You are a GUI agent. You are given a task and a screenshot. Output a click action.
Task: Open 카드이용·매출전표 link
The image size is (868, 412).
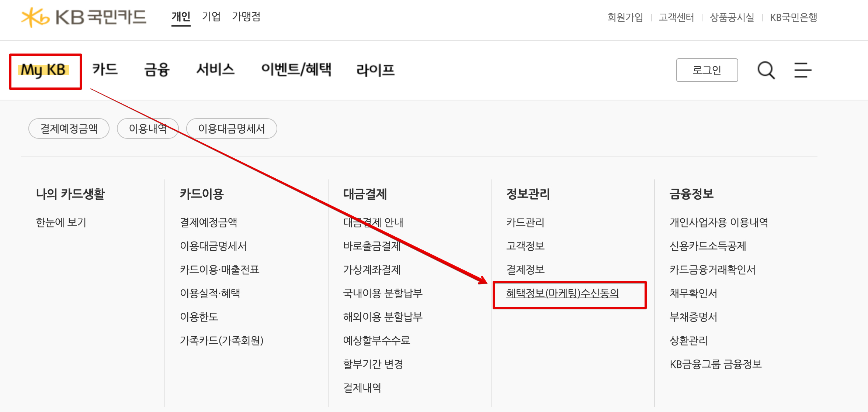point(220,269)
